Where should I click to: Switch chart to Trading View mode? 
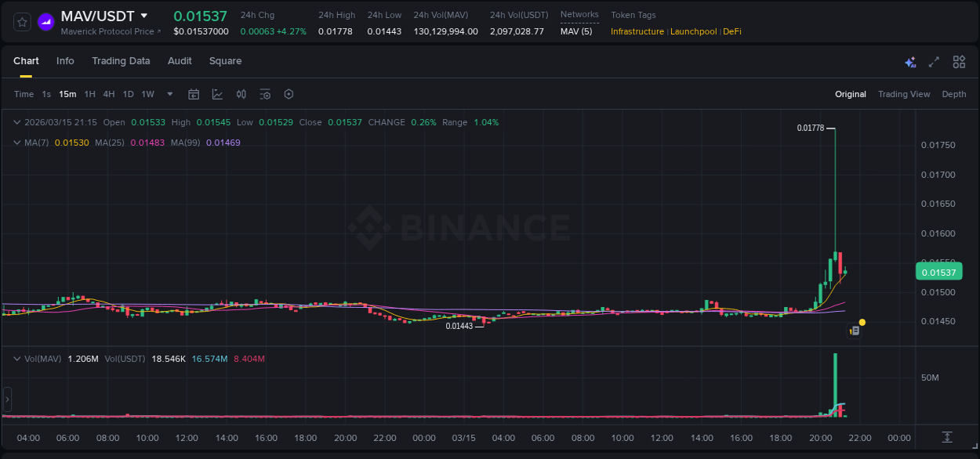tap(904, 94)
